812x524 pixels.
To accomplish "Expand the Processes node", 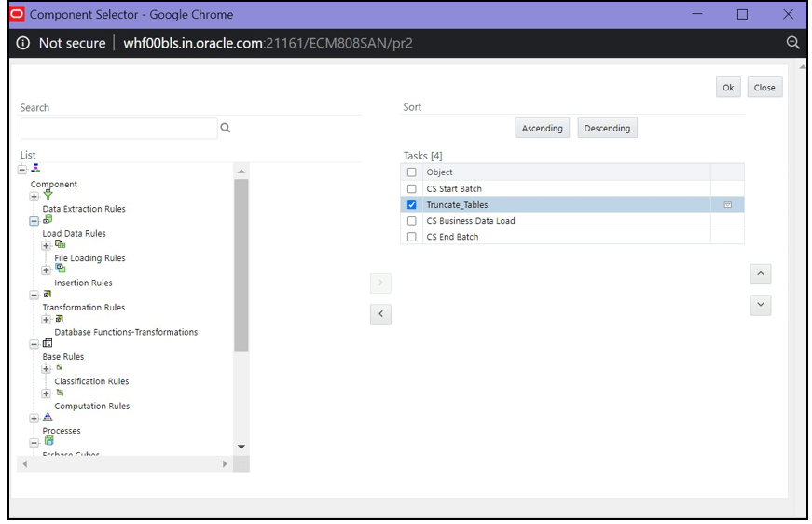I will (x=34, y=418).
